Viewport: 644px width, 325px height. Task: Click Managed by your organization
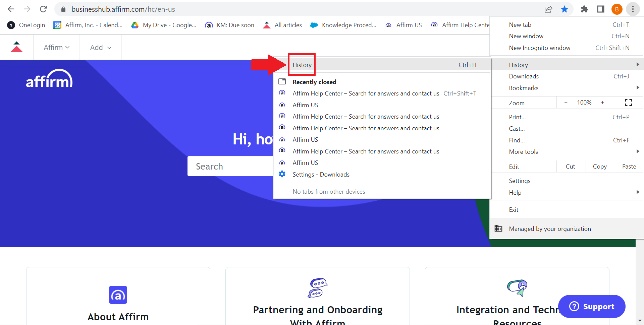point(567,229)
